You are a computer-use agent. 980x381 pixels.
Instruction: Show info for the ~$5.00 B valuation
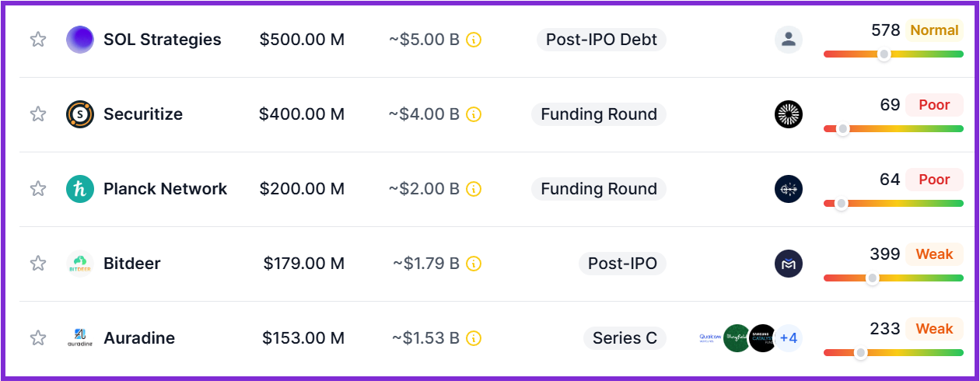pyautogui.click(x=474, y=40)
